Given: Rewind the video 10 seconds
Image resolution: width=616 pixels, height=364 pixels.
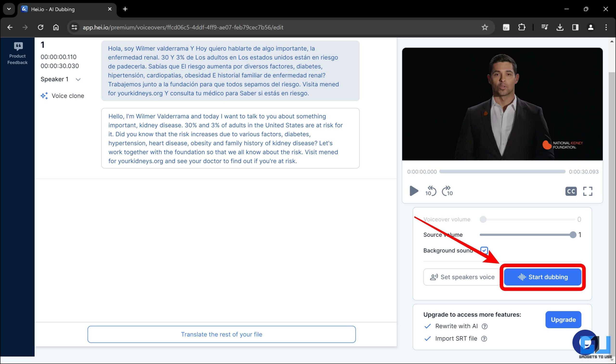Looking at the screenshot, I should point(430,191).
